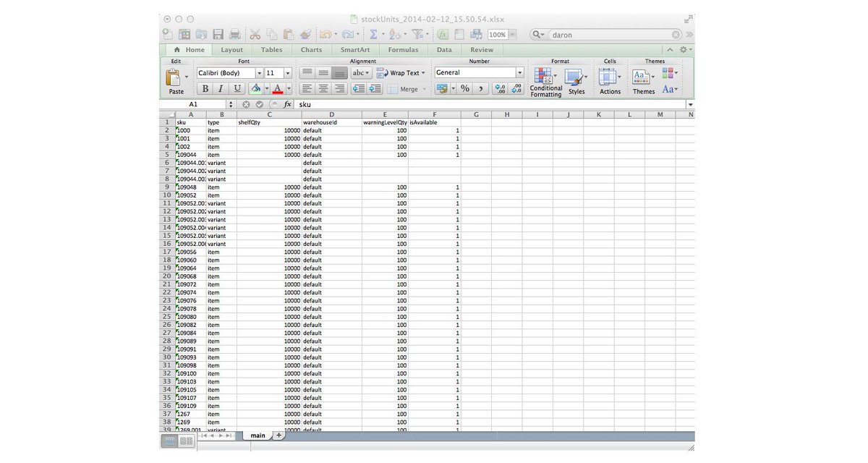This screenshot has width=868, height=463.
Task: Switch to the Formulas ribbon tab
Action: click(x=403, y=50)
